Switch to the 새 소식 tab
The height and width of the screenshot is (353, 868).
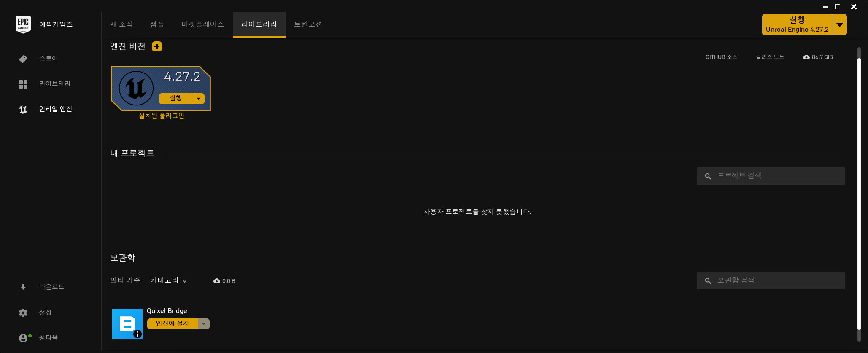pyautogui.click(x=121, y=24)
